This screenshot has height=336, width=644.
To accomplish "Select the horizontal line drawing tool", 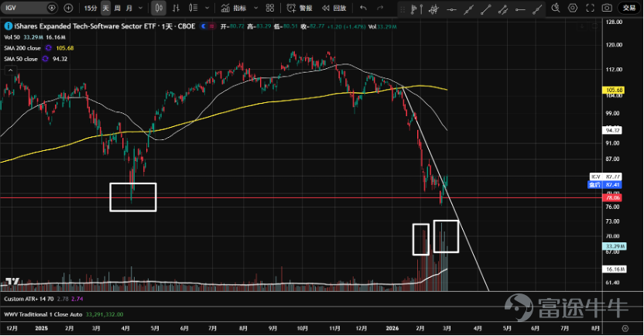I will [451, 9].
